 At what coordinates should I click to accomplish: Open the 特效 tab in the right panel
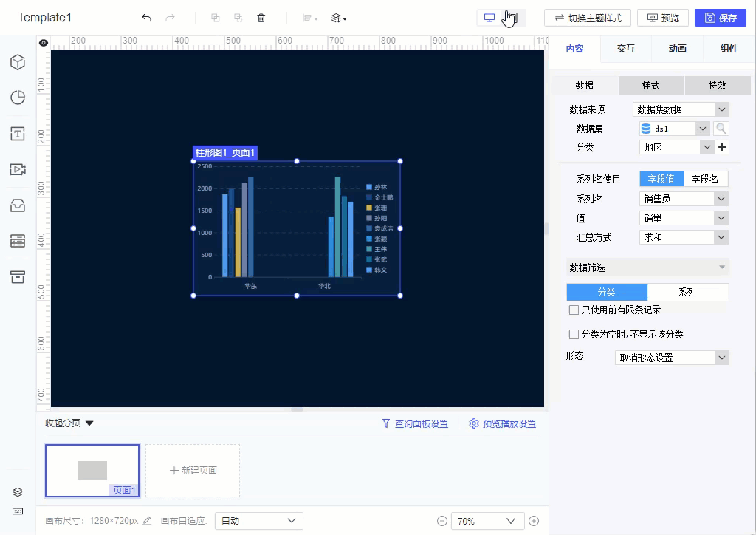[x=717, y=85]
